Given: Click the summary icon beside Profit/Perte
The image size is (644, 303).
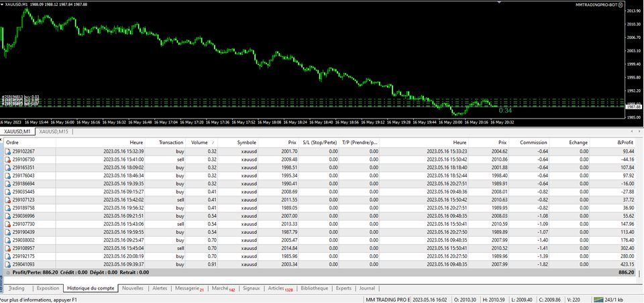Looking at the screenshot, I should [8, 272].
